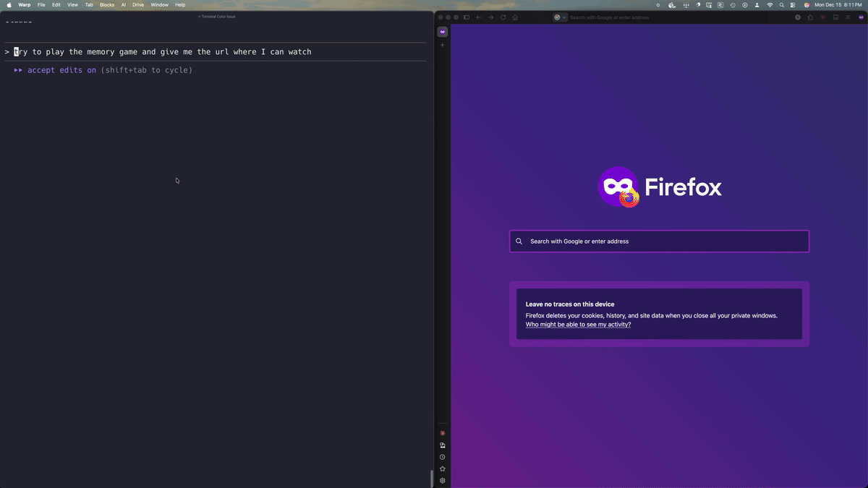
Task: Open the Tab menu
Action: (89, 5)
